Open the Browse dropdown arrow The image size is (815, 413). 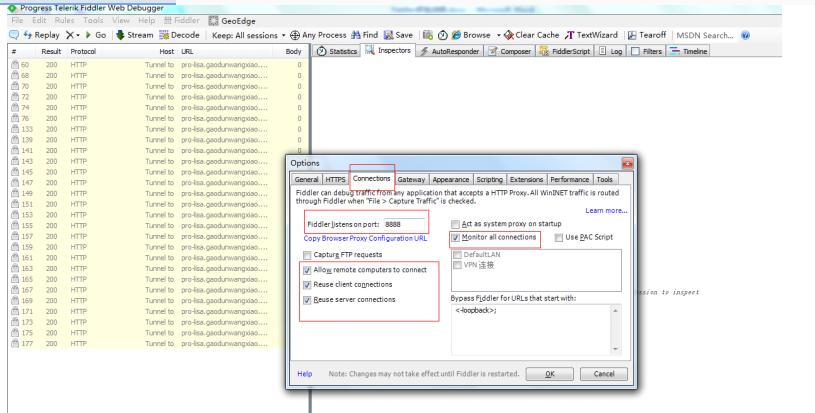pyautogui.click(x=498, y=35)
